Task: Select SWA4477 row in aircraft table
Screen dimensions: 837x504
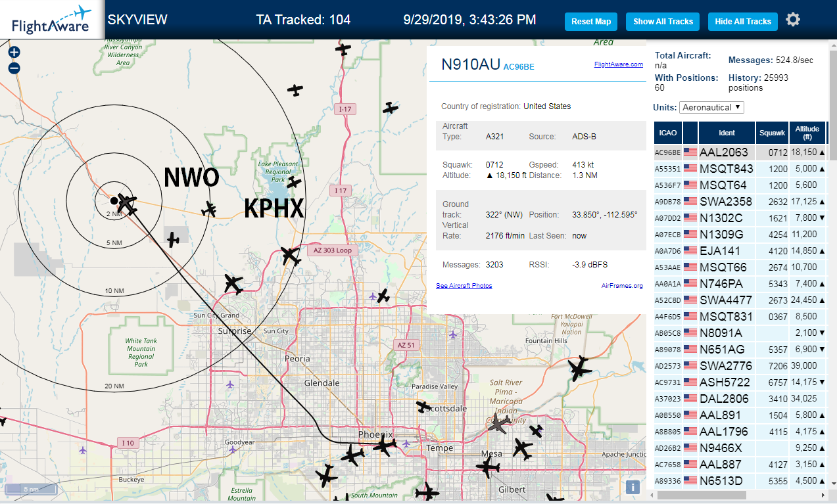Action: [x=740, y=300]
